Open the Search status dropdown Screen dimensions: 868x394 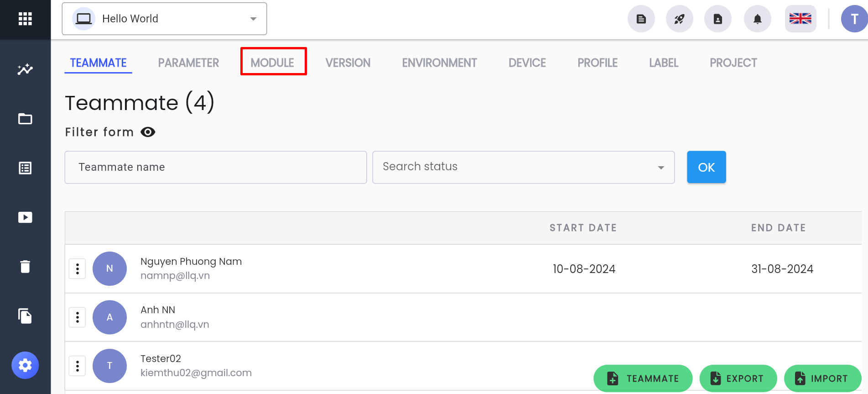click(524, 167)
